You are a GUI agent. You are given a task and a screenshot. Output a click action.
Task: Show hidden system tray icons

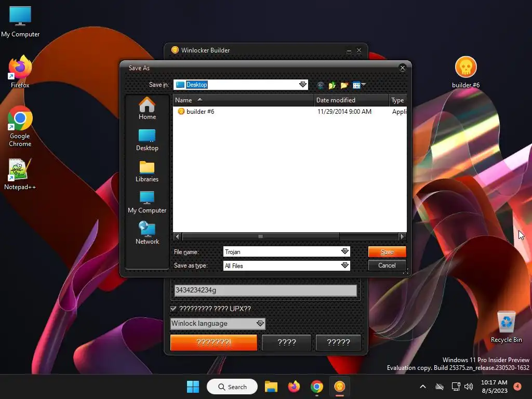tap(423, 387)
